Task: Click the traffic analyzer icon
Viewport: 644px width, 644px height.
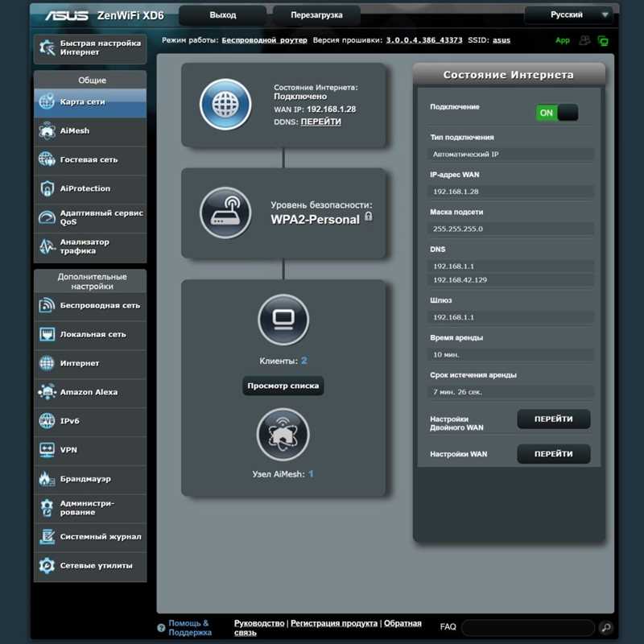Action: click(47, 246)
